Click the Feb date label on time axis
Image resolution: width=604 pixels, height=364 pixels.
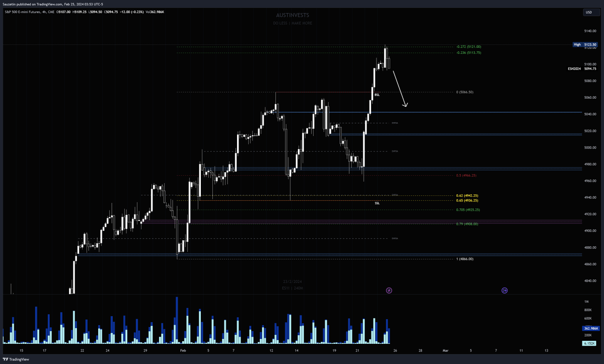coord(183,349)
